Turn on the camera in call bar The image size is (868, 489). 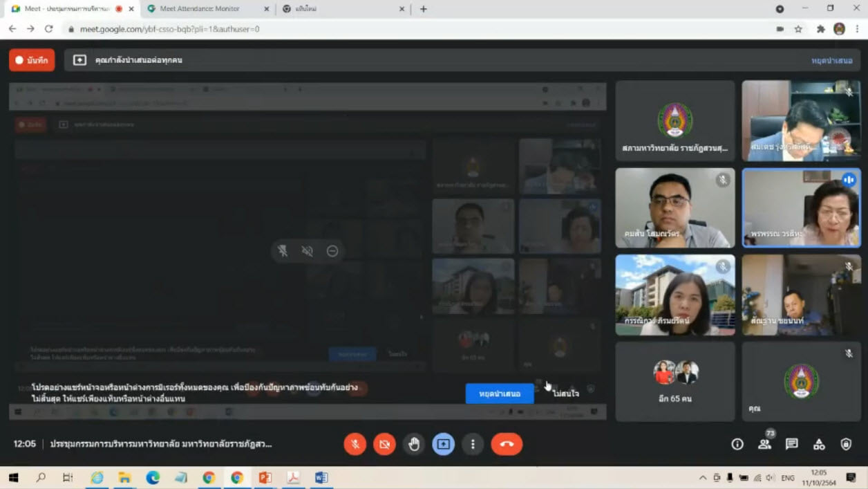pos(384,444)
